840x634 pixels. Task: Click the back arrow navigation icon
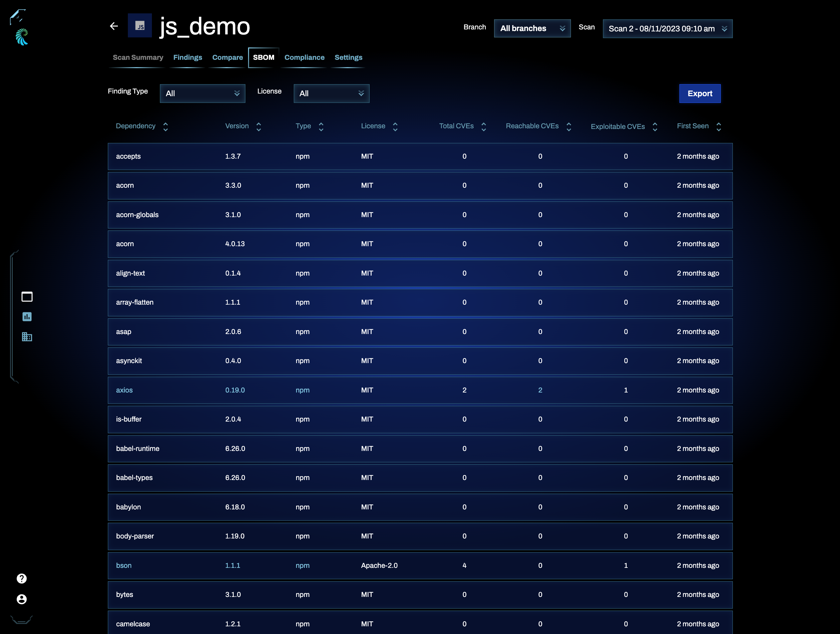114,26
